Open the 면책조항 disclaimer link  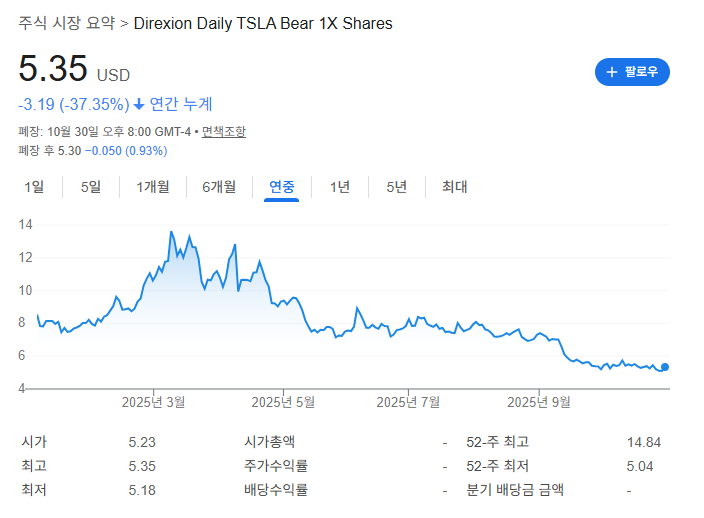224,132
